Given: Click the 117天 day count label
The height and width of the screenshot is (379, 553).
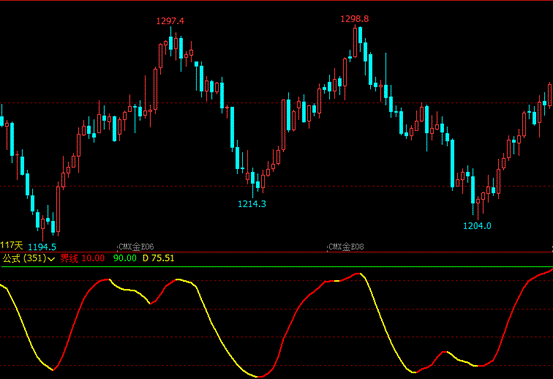Looking at the screenshot, I should pos(12,245).
